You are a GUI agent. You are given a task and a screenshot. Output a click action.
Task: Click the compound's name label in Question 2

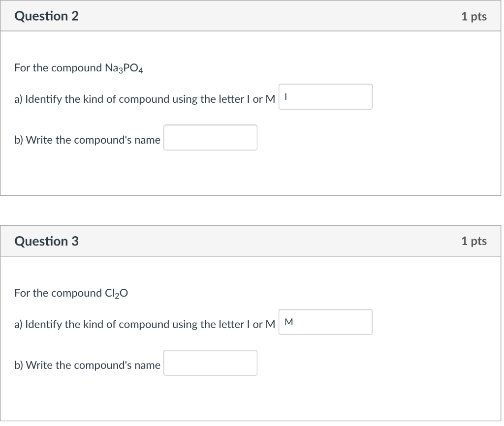click(x=88, y=140)
